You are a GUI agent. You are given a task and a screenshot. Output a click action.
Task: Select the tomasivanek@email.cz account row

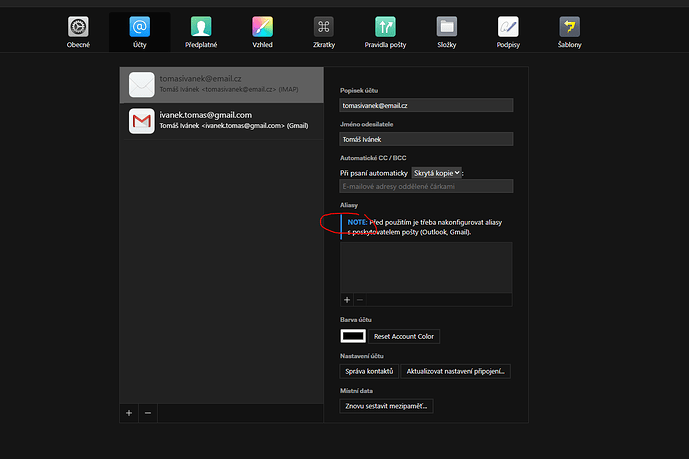[x=222, y=85]
